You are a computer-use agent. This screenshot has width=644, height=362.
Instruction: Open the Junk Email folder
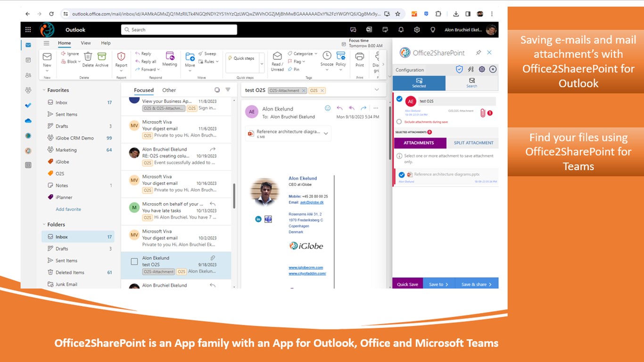coord(78,284)
